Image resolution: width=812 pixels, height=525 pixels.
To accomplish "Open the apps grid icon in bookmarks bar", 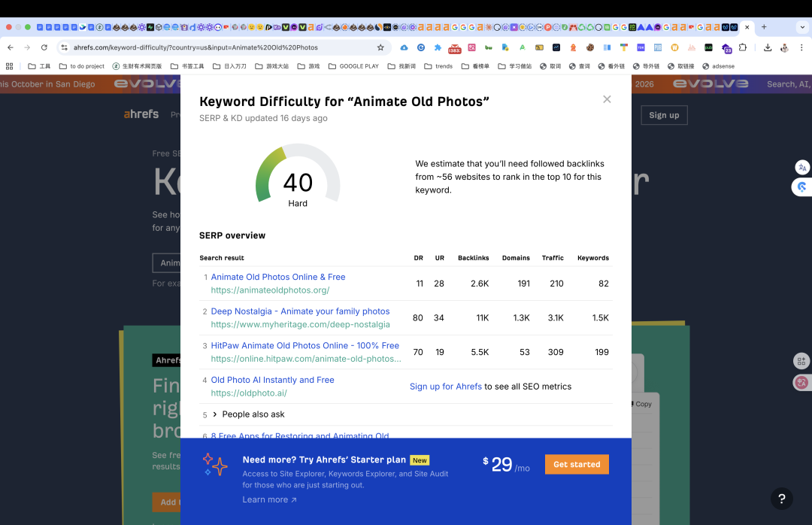I will (x=9, y=66).
